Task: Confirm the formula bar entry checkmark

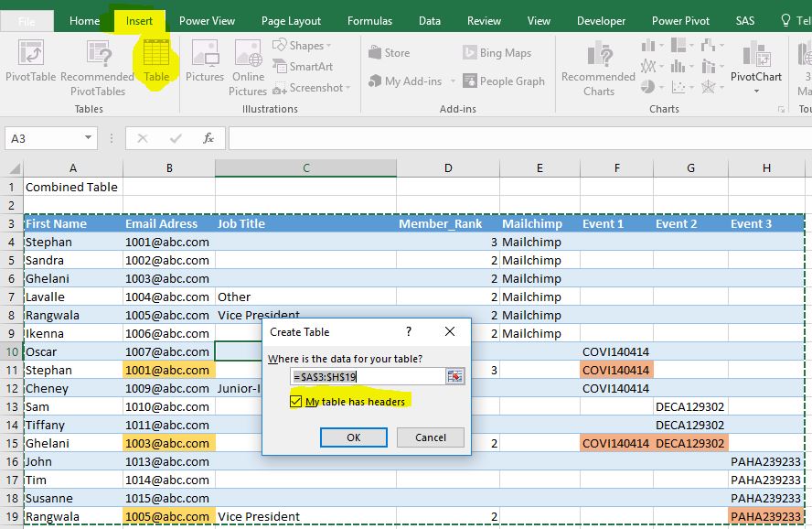Action: [176, 138]
